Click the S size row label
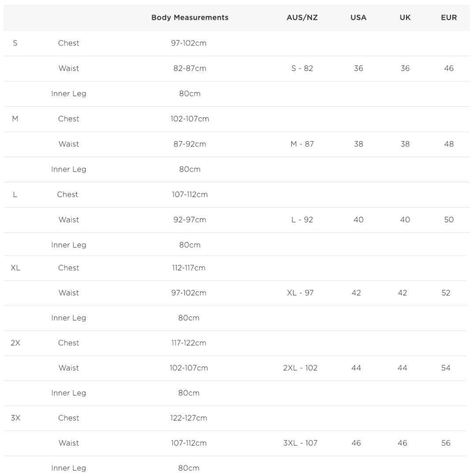Image resolution: width=476 pixels, height=476 pixels. 15,43
